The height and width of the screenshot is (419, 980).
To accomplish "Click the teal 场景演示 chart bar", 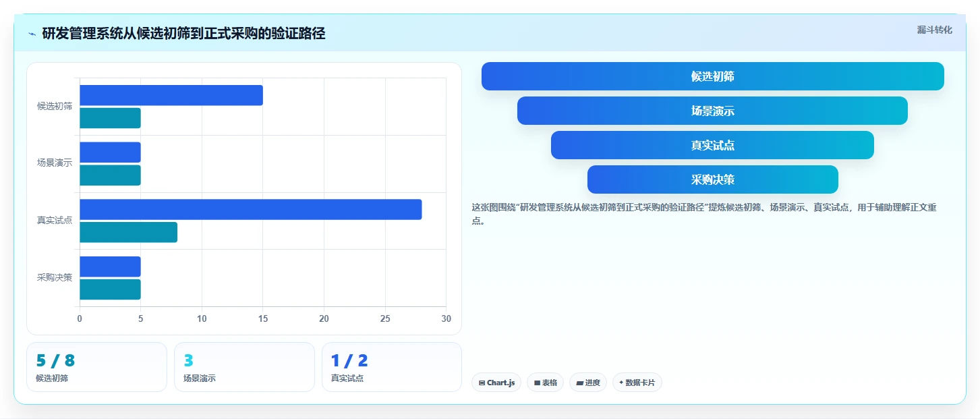I will coord(110,175).
